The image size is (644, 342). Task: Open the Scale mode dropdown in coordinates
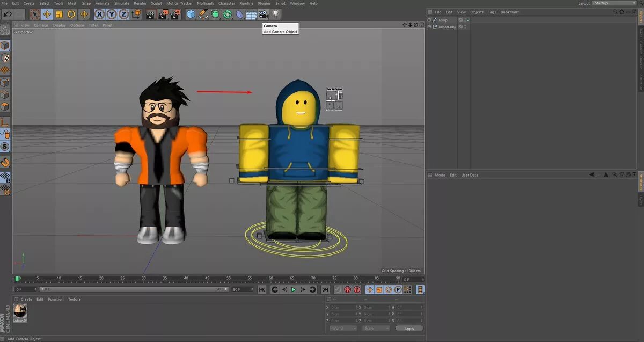pyautogui.click(x=375, y=328)
